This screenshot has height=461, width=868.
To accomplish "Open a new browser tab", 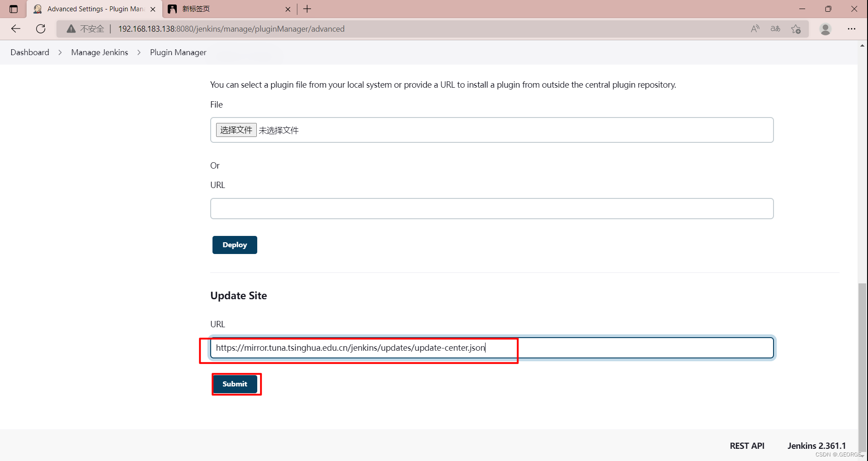I will tap(307, 9).
